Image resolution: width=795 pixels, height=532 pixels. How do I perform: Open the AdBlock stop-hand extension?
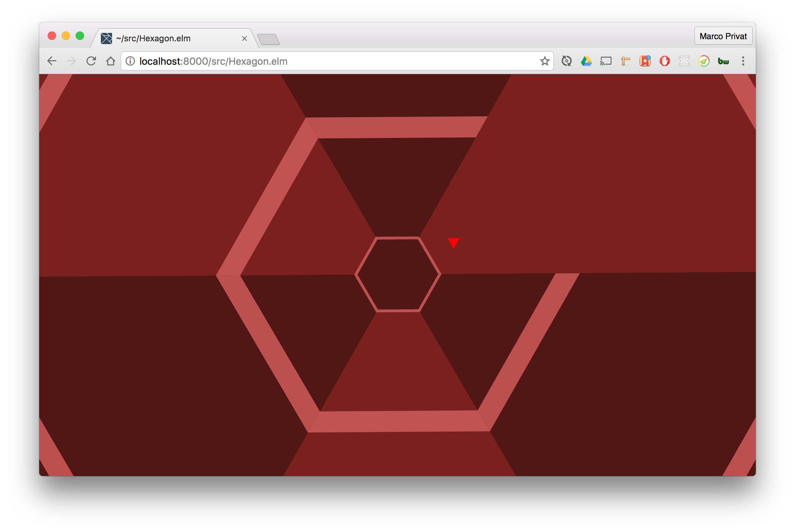click(x=664, y=61)
